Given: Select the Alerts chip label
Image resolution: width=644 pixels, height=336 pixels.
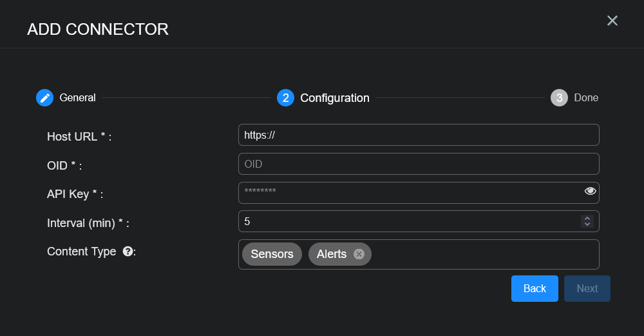Looking at the screenshot, I should click(x=331, y=254).
